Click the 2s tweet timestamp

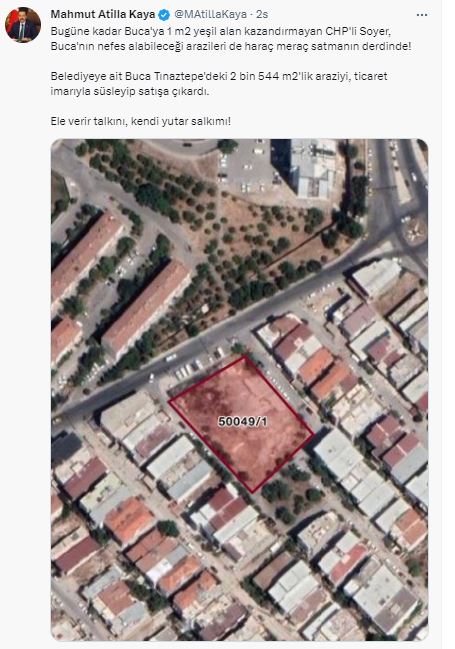tap(262, 14)
